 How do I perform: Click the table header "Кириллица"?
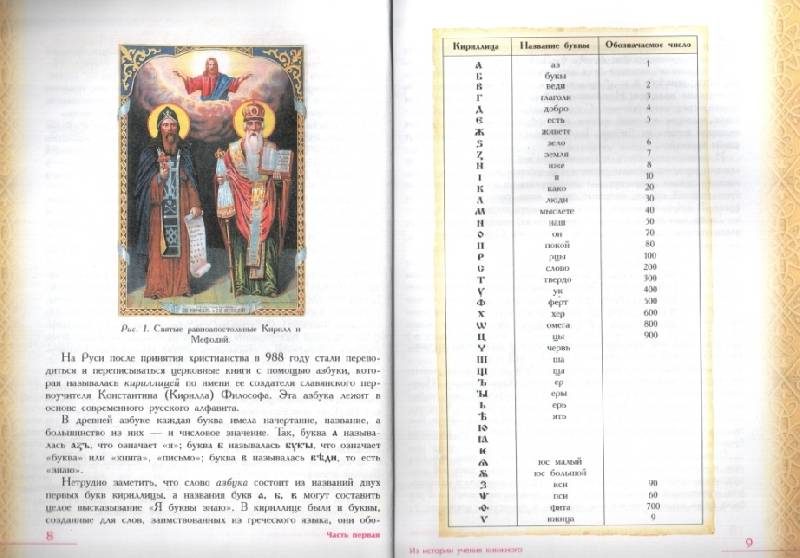click(476, 46)
